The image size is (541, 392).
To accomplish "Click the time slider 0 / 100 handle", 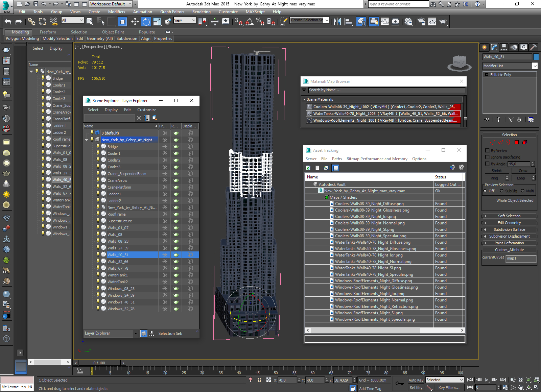I will coord(99,363).
